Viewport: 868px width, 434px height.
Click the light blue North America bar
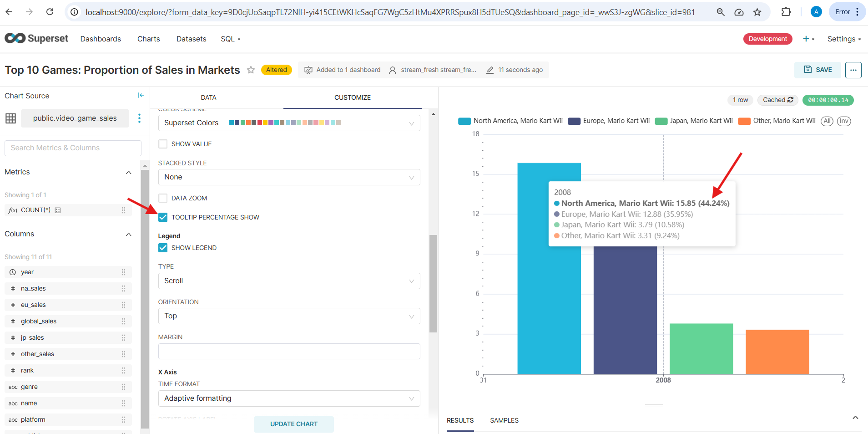549,268
